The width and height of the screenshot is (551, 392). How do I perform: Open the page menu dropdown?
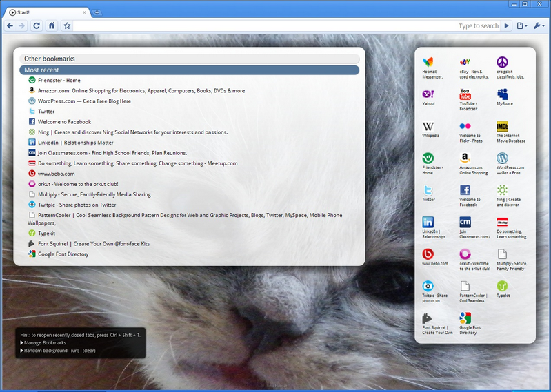pos(522,25)
